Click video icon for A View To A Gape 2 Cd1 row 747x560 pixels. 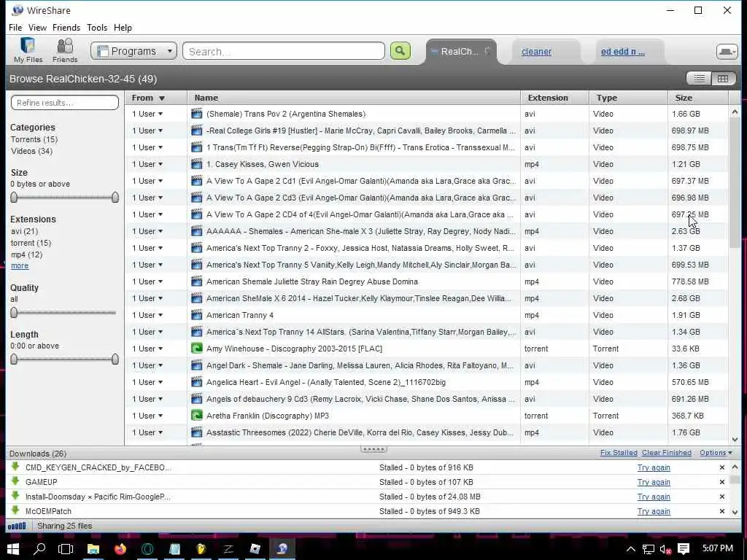[x=196, y=181]
